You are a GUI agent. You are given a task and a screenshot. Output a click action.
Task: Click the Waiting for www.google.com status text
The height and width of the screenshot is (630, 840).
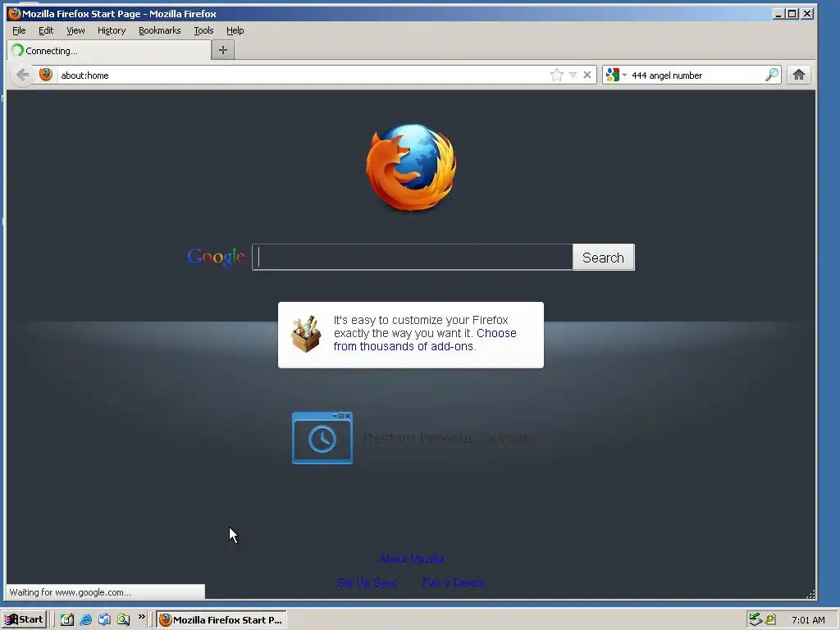[71, 592]
